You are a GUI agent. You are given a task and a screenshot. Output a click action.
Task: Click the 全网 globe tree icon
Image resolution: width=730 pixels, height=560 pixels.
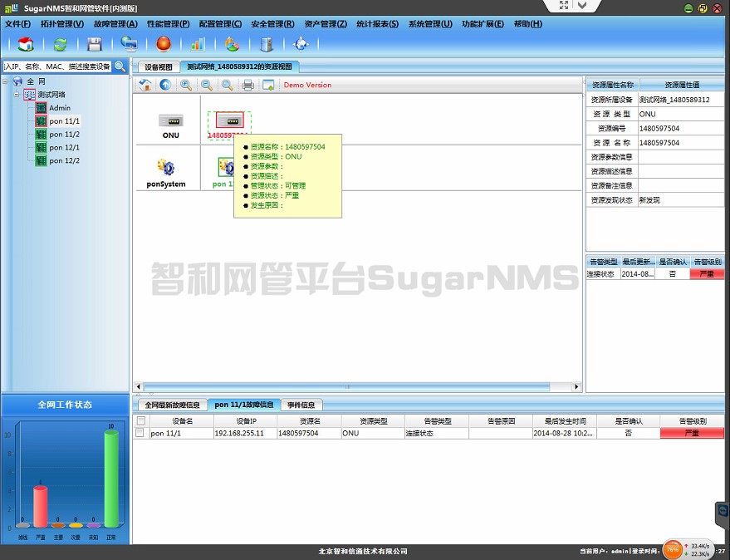[17, 81]
